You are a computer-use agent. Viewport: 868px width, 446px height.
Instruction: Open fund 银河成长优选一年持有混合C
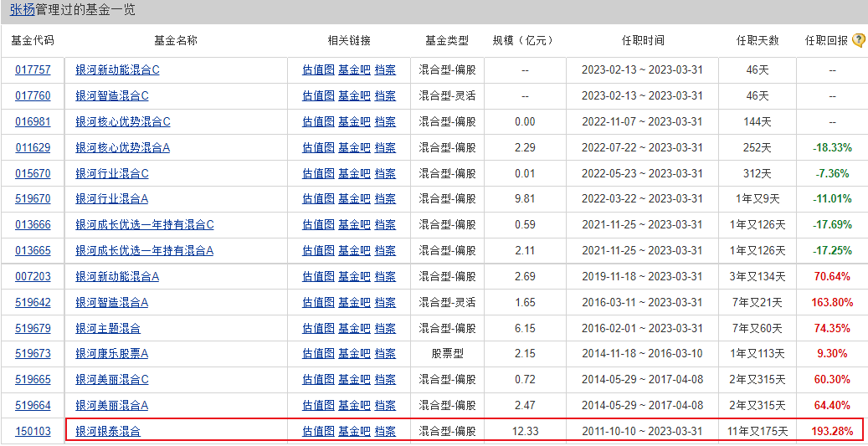145,224
